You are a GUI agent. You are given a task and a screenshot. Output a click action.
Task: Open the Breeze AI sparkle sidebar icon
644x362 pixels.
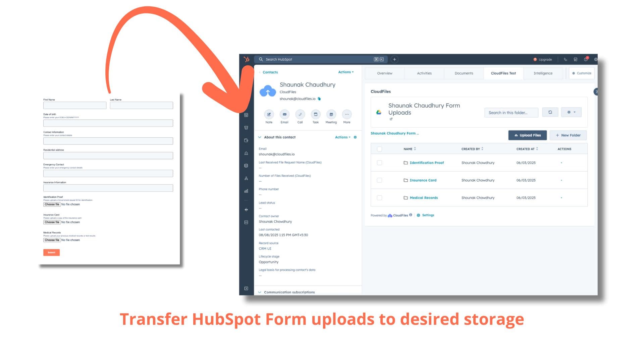[x=246, y=209]
